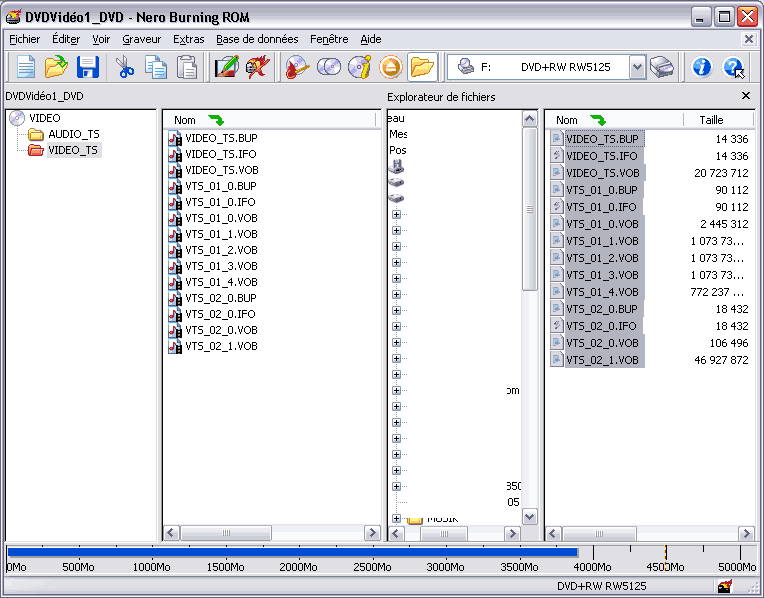Click the Burn compilation disc icon

297,67
